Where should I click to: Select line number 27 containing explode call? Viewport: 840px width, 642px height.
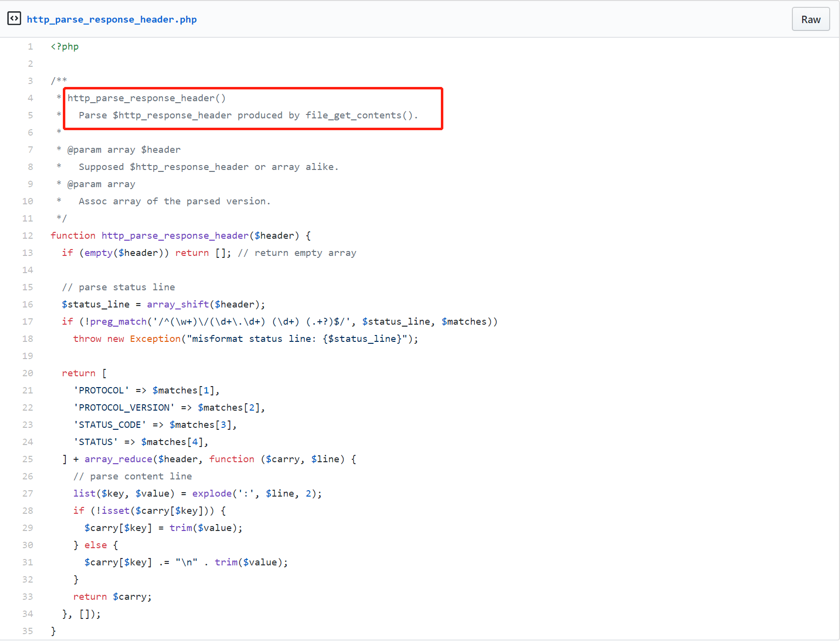tap(27, 493)
